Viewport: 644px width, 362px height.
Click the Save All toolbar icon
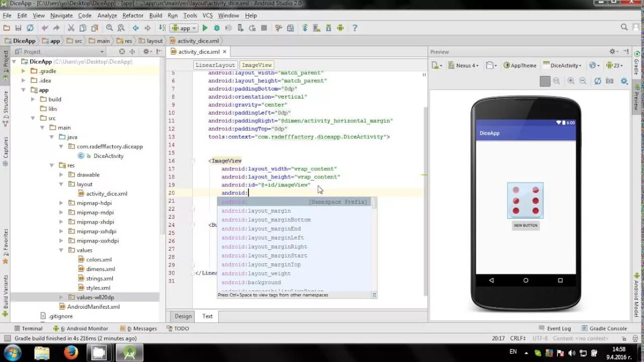pyautogui.click(x=18, y=28)
